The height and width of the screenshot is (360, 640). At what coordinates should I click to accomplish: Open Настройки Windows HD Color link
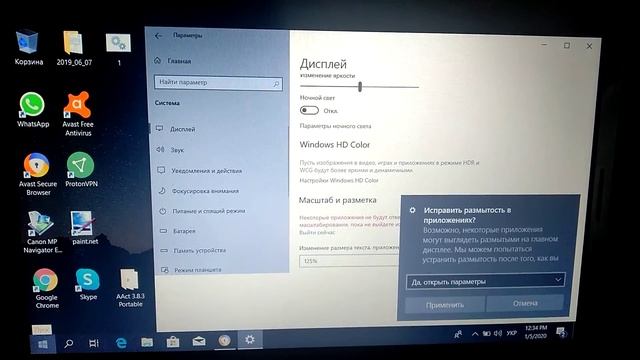pos(339,180)
